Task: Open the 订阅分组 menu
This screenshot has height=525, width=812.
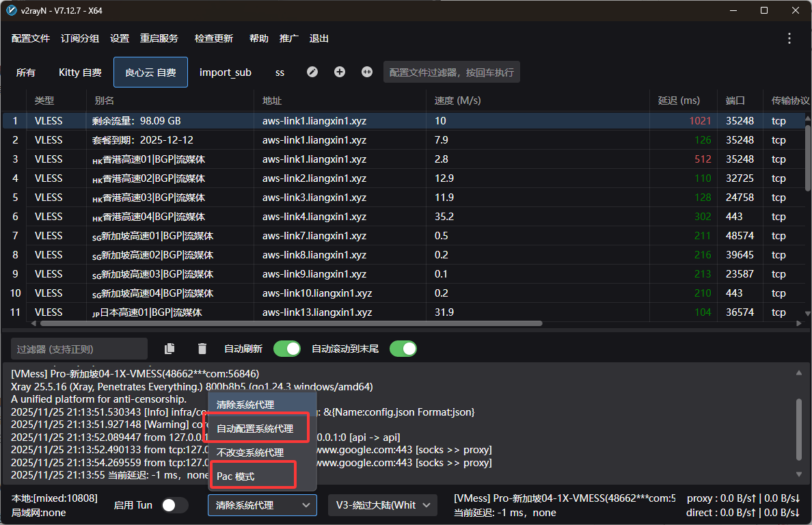Action: tap(80, 38)
